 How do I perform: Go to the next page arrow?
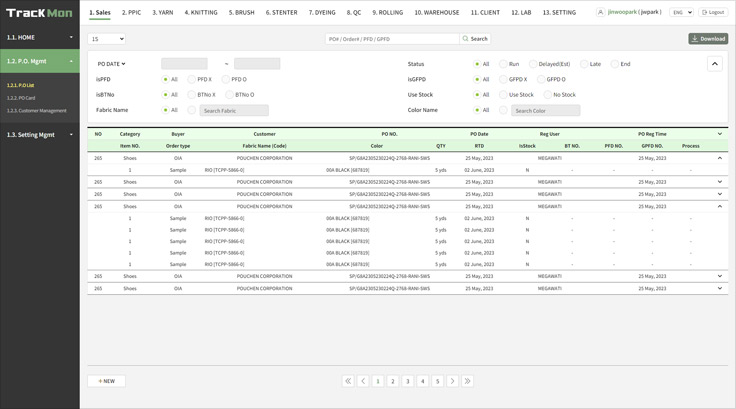[452, 381]
